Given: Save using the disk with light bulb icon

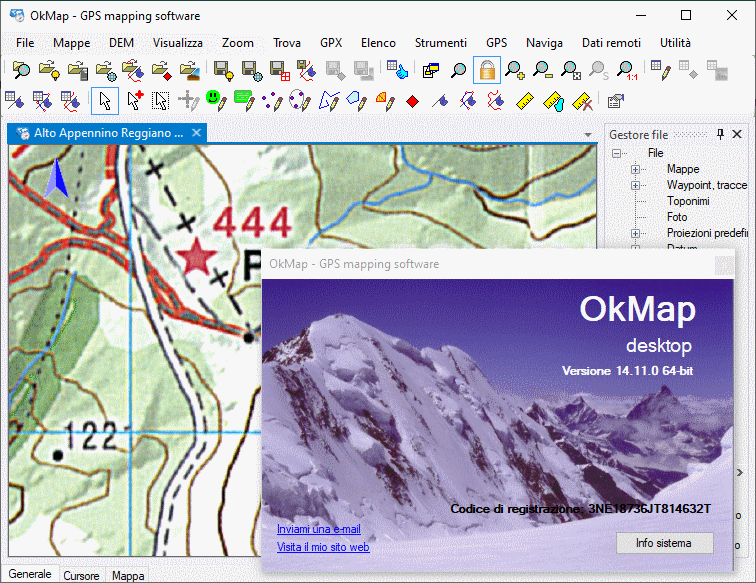Looking at the screenshot, I should tap(224, 70).
